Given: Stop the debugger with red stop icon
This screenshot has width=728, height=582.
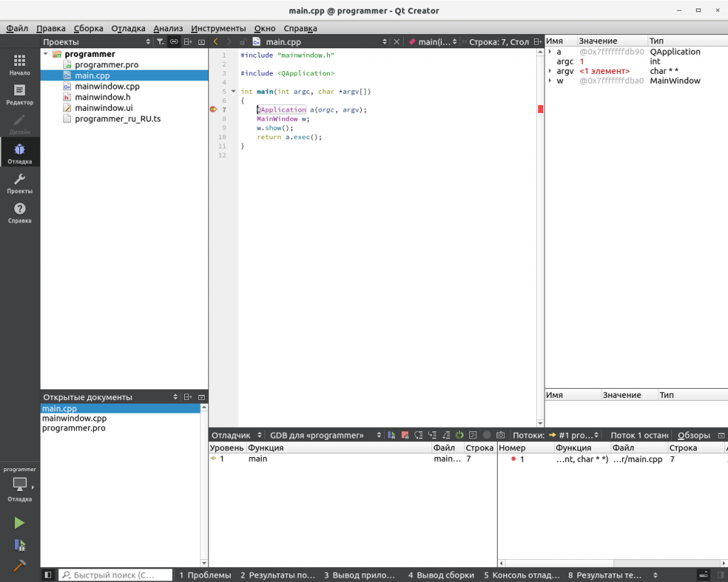Looking at the screenshot, I should pos(405,435).
